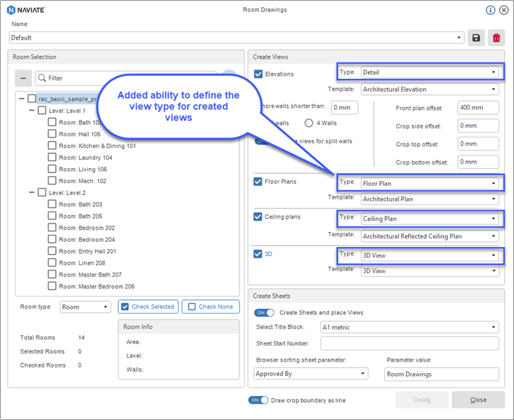The width and height of the screenshot is (514, 420).
Task: Select the 4 Walls radio button
Action: pyautogui.click(x=308, y=123)
